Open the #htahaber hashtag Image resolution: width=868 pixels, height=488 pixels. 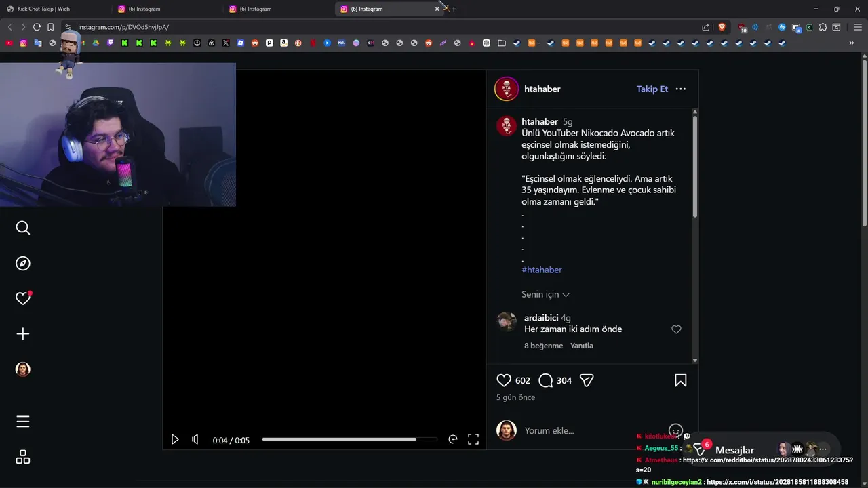tap(542, 270)
